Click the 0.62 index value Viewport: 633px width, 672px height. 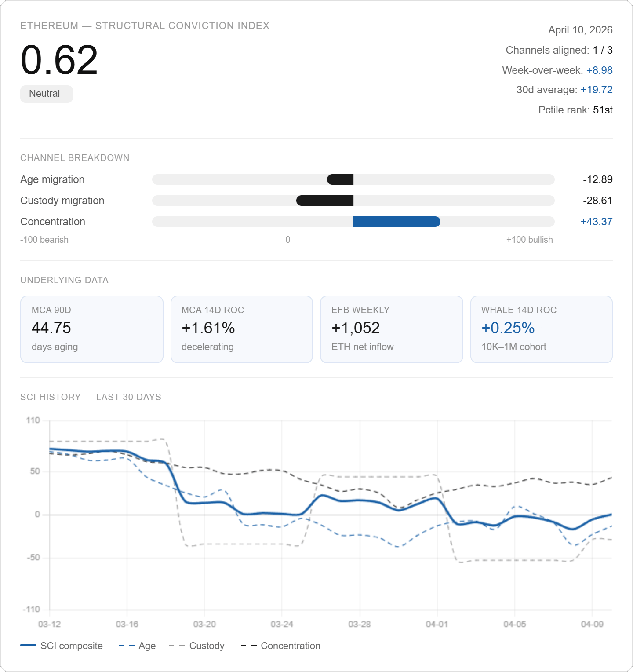pyautogui.click(x=59, y=60)
